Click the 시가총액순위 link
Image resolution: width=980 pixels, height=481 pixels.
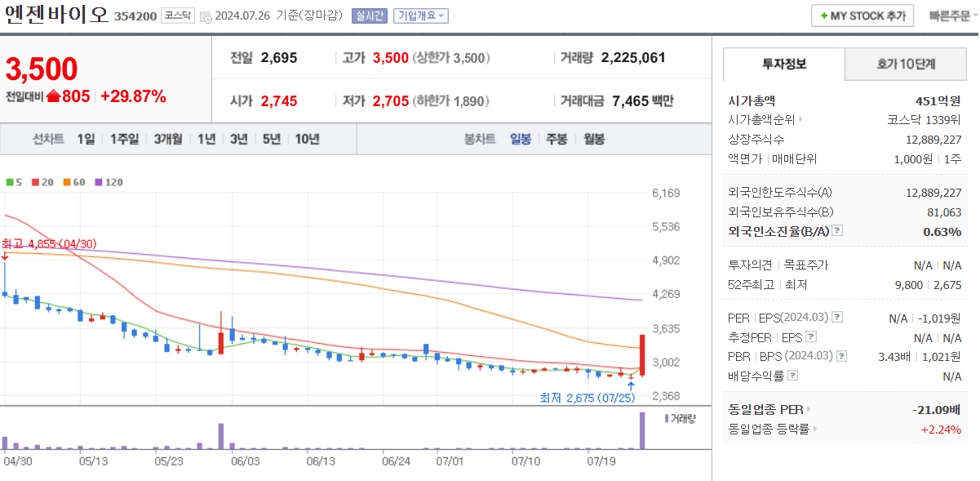[761, 119]
